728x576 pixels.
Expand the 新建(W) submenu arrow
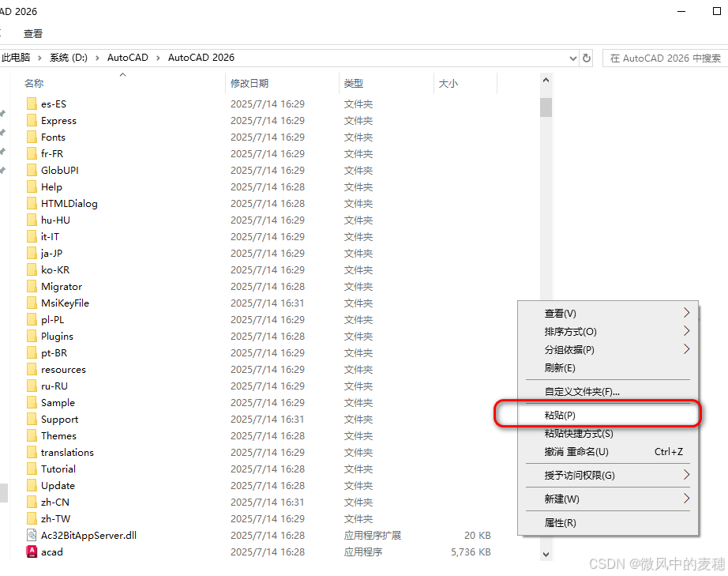[x=687, y=499]
